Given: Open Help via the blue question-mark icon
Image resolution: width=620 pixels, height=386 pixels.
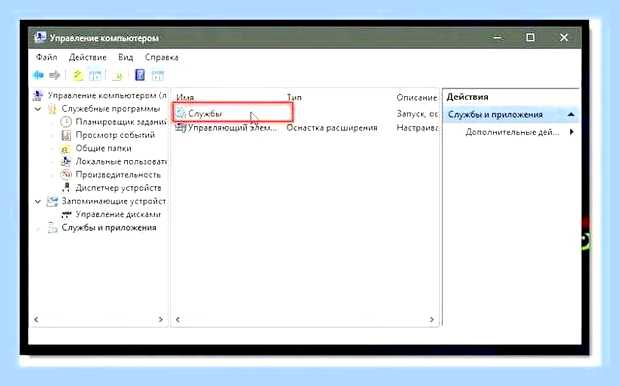Looking at the screenshot, I should (x=140, y=75).
